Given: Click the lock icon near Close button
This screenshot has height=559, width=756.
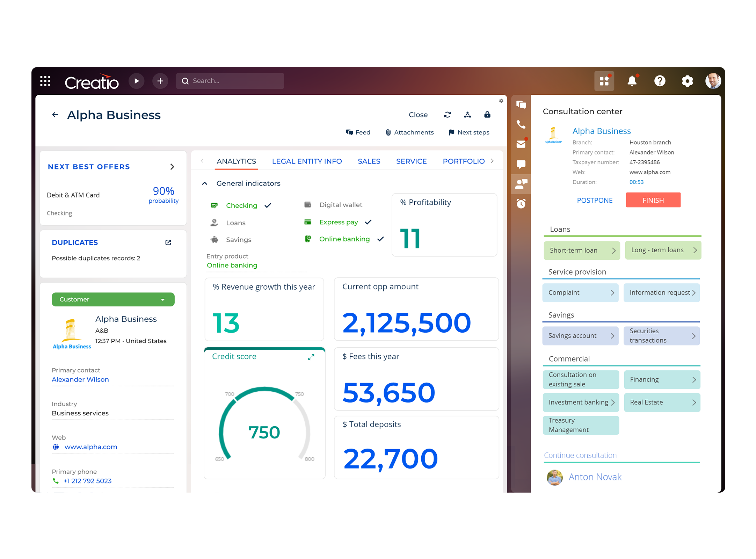Looking at the screenshot, I should (x=488, y=115).
